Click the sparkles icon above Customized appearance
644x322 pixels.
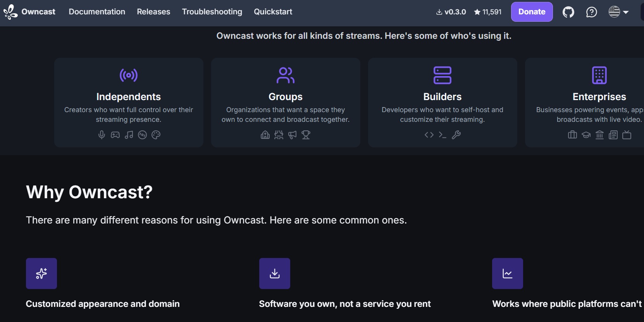pyautogui.click(x=41, y=274)
